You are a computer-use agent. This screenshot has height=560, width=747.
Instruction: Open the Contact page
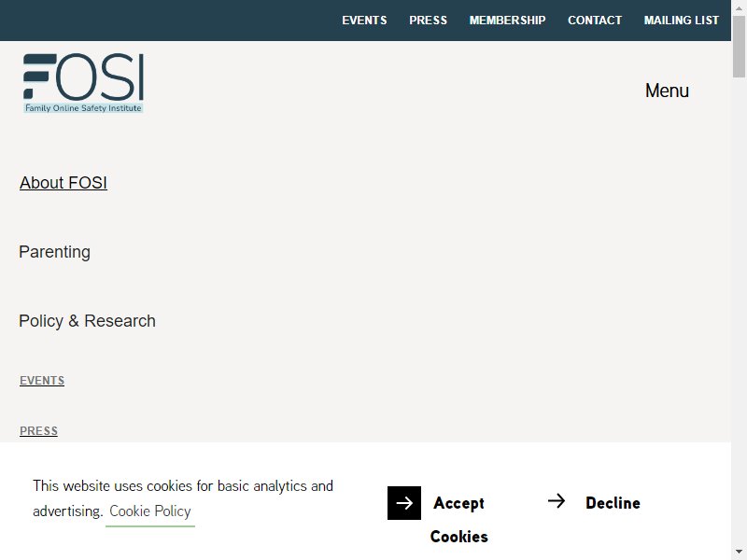595,21
